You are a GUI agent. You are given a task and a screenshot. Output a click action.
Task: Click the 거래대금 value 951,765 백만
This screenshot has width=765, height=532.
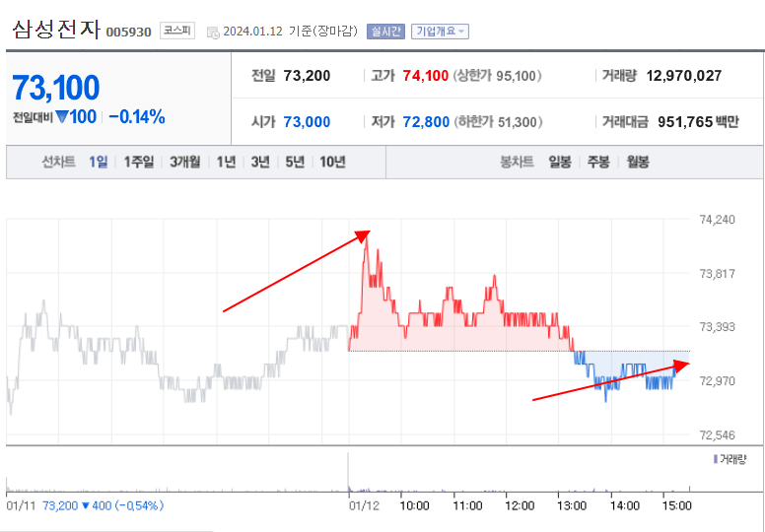tap(698, 122)
